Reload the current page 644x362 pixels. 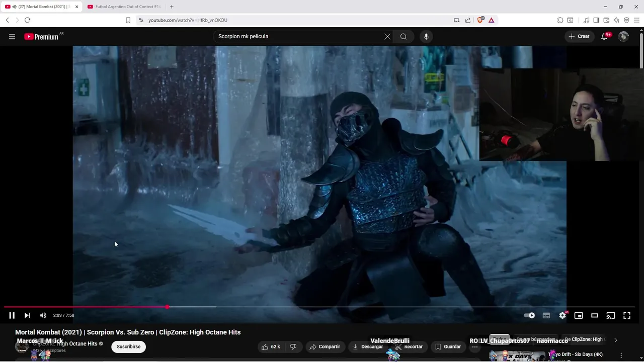(27, 20)
